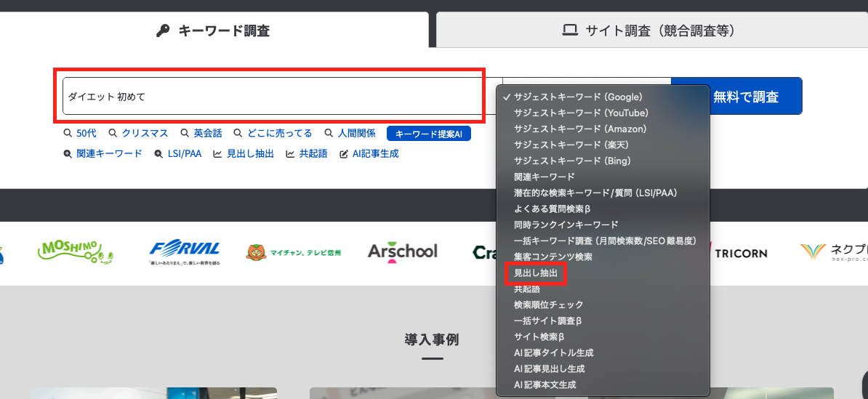Click the 無料で調査 button

coord(746,97)
